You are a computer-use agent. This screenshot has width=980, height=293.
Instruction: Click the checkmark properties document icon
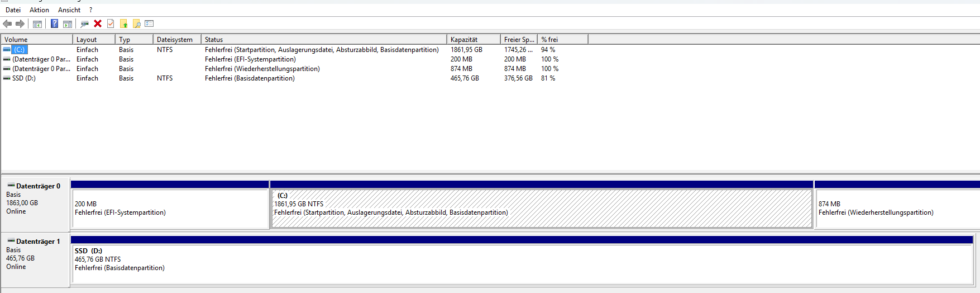click(111, 23)
